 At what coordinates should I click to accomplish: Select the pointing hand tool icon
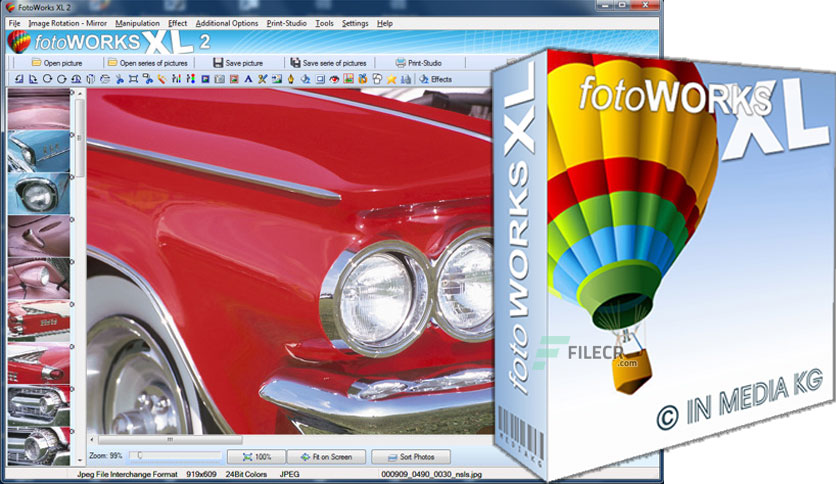[377, 79]
